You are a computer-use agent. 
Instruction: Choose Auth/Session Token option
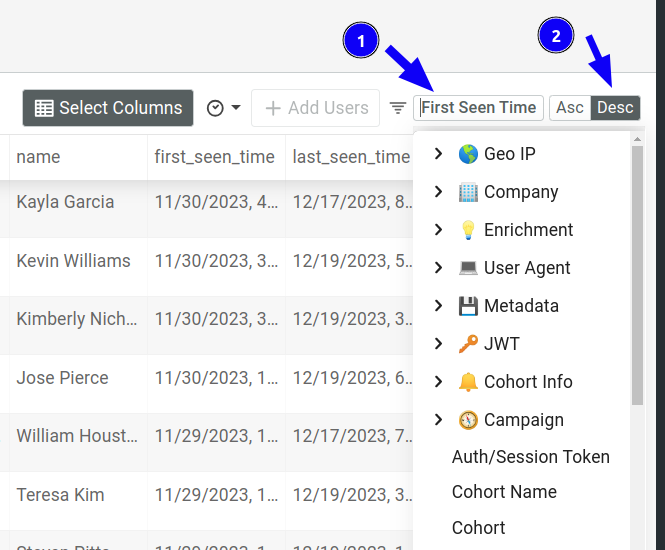(531, 457)
